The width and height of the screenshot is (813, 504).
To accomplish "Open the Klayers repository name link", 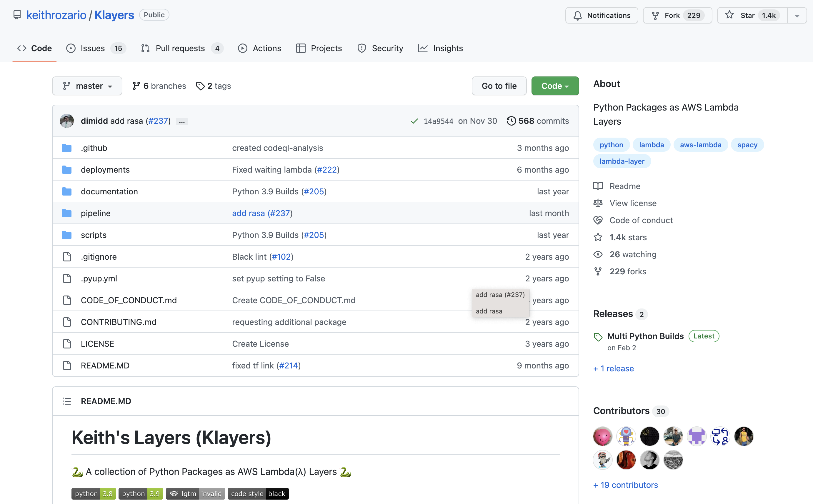I will point(114,15).
